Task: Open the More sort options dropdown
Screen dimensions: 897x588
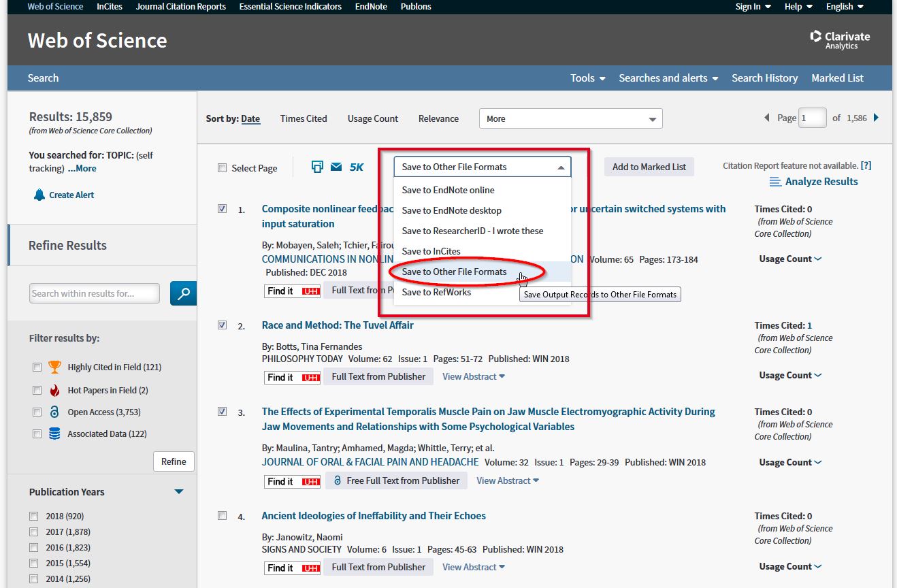Action: pyautogui.click(x=570, y=118)
